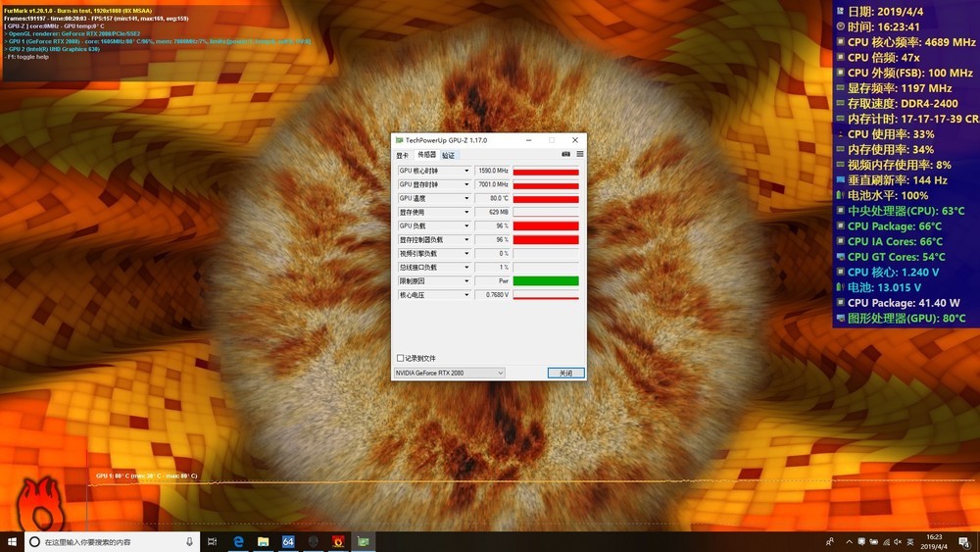Open File Explorer from the taskbar

[x=263, y=541]
